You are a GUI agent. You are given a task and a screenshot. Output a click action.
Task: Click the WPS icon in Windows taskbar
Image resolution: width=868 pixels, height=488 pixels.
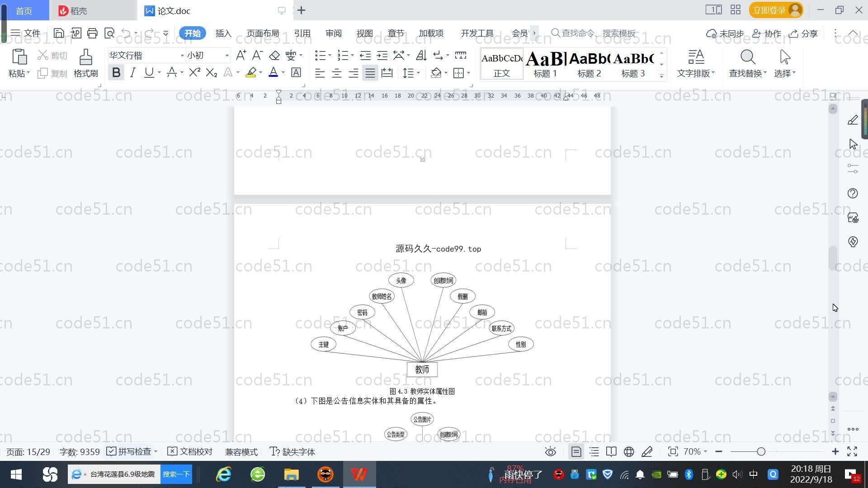pyautogui.click(x=359, y=474)
